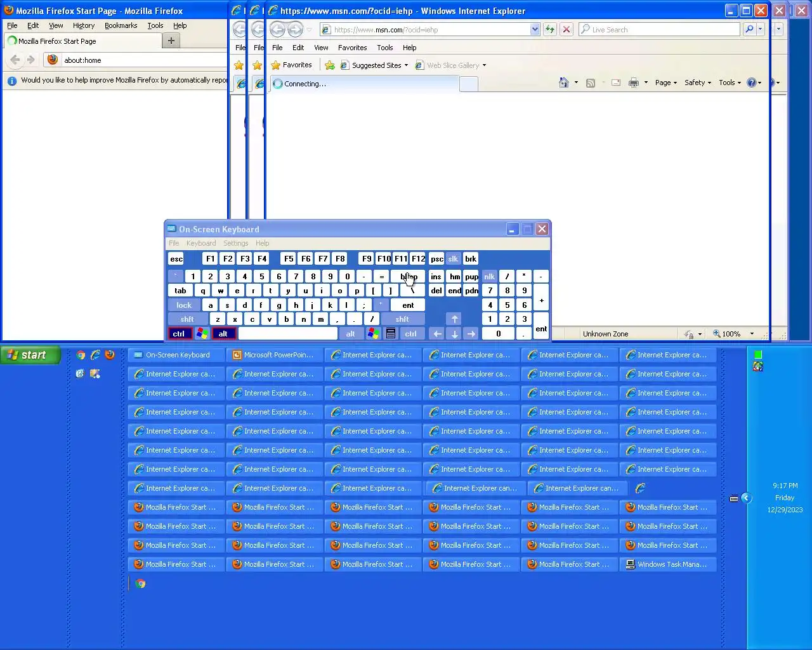Click the Read Mail envelope icon
The height and width of the screenshot is (650, 812).
coord(616,83)
